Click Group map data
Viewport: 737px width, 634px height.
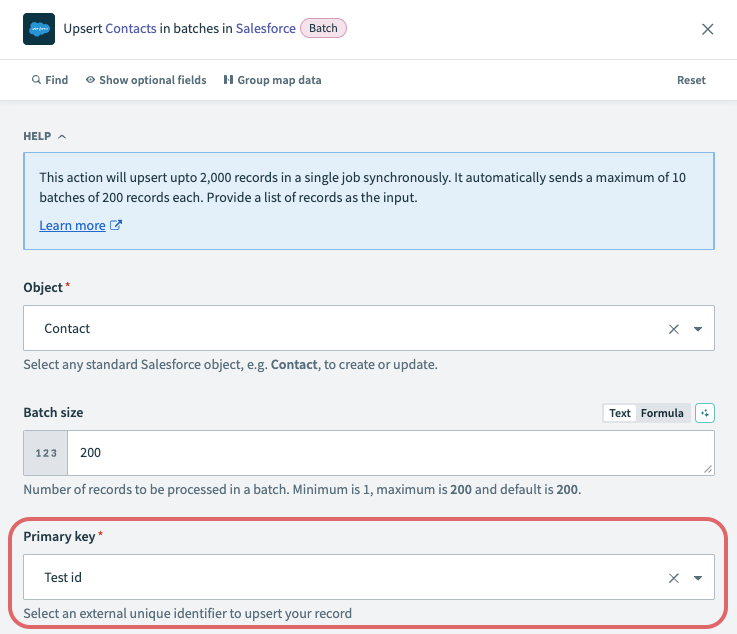pos(272,80)
